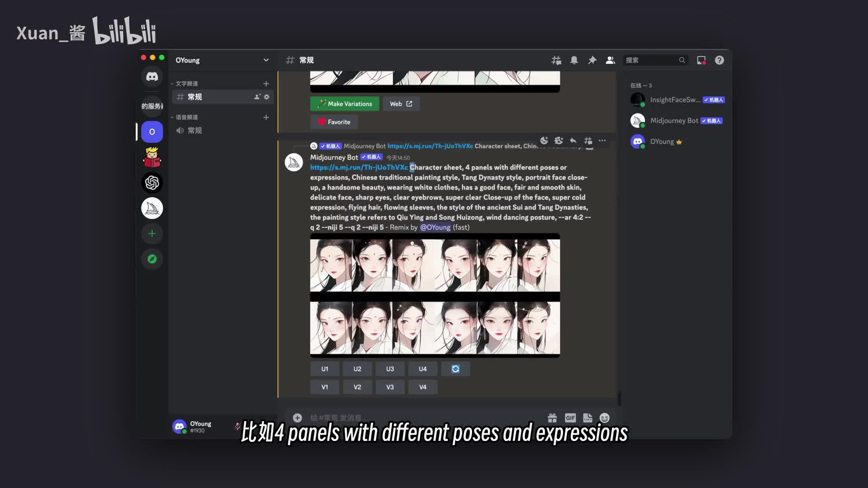Screen dimensions: 868x488
Task: Join the 常规 voice channel
Action: [195, 131]
